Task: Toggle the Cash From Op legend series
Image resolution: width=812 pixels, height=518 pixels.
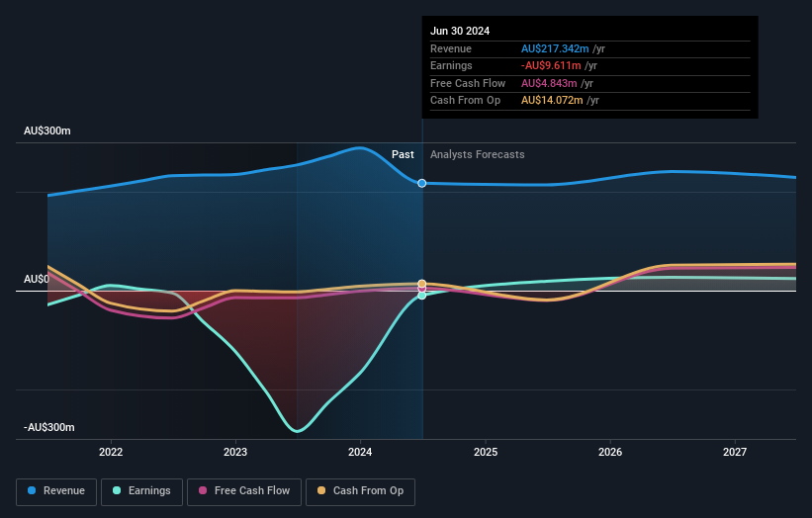Action: point(360,491)
